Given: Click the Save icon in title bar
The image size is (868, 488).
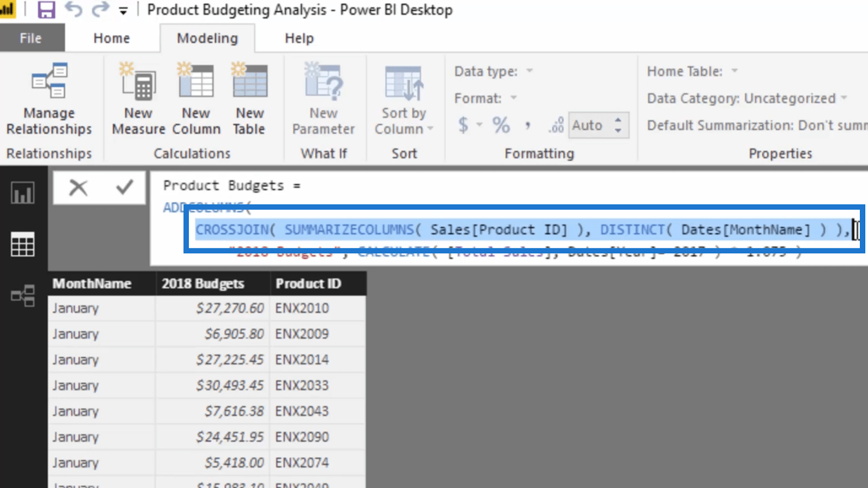Looking at the screenshot, I should pos(46,10).
